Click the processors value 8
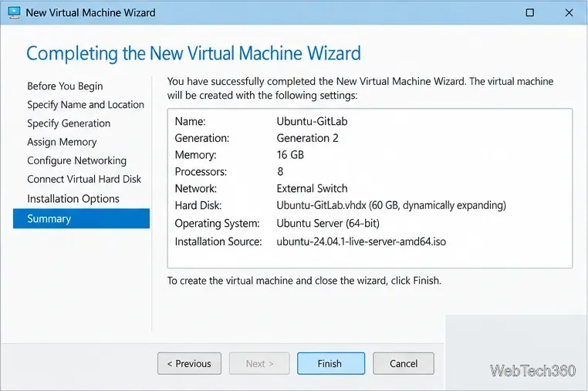 (280, 172)
